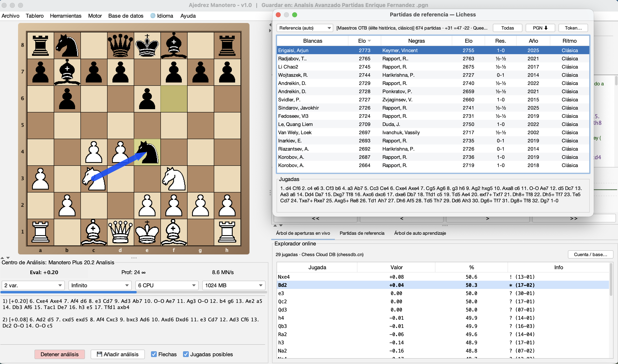Click the white rook on a1
The width and height of the screenshot is (618, 364).
(x=40, y=232)
